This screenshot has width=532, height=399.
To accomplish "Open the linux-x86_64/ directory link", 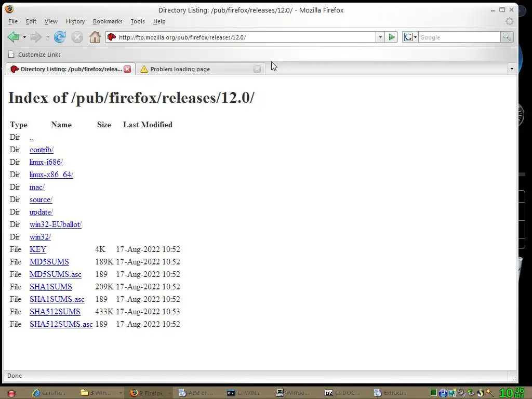I will pyautogui.click(x=51, y=175).
